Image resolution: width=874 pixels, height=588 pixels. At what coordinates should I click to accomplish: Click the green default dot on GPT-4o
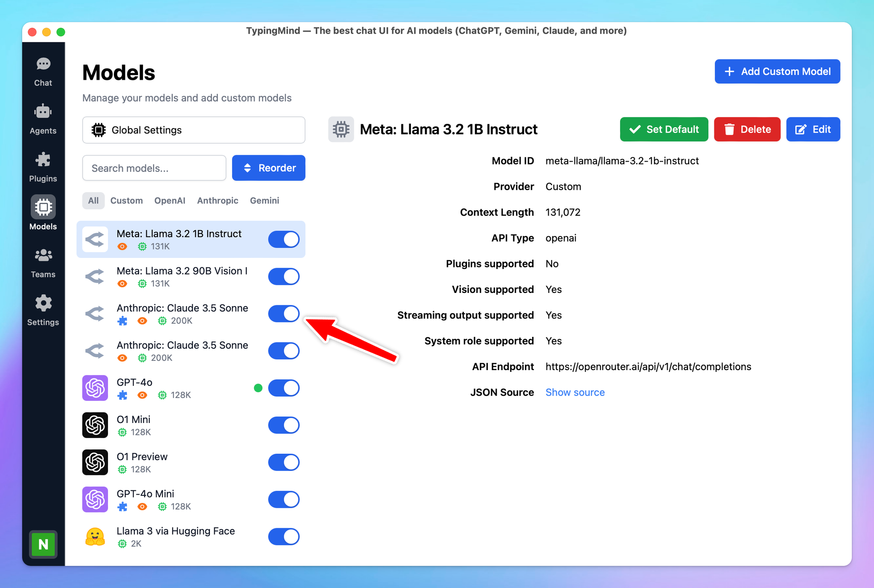coord(258,388)
